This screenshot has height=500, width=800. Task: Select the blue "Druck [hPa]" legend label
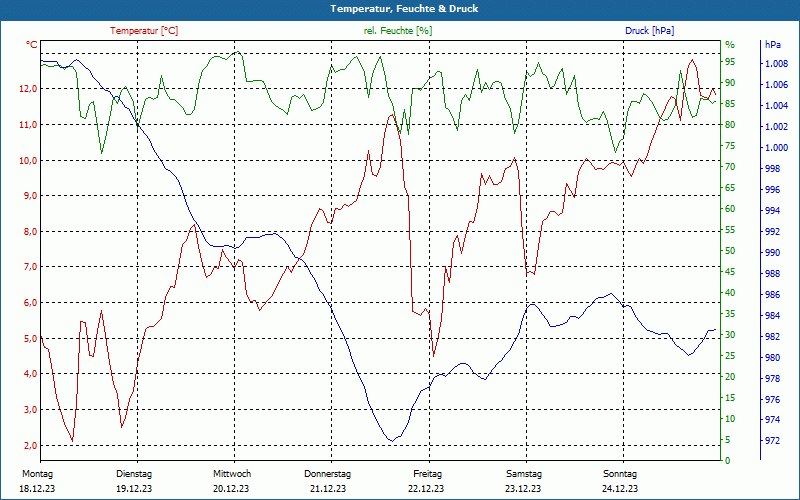649,31
